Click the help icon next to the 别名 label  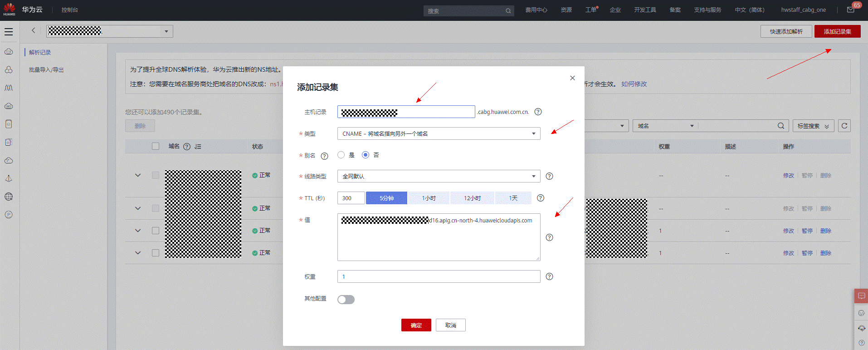point(324,156)
